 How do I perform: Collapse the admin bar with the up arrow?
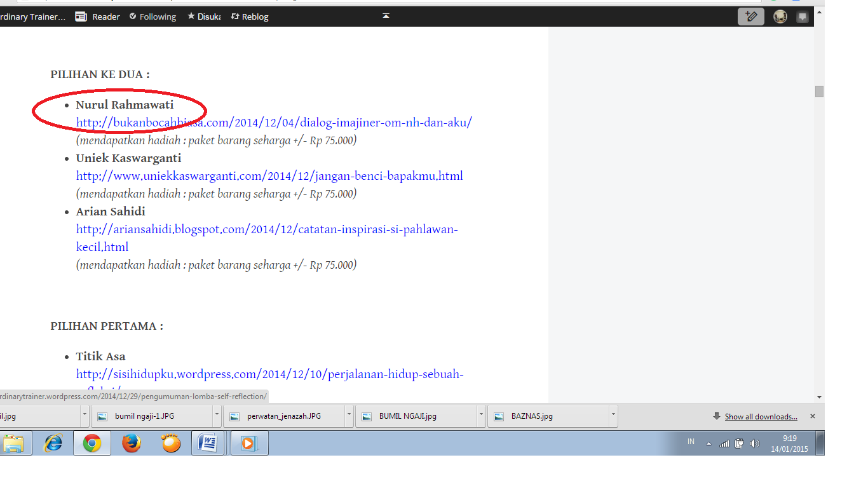tap(386, 16)
